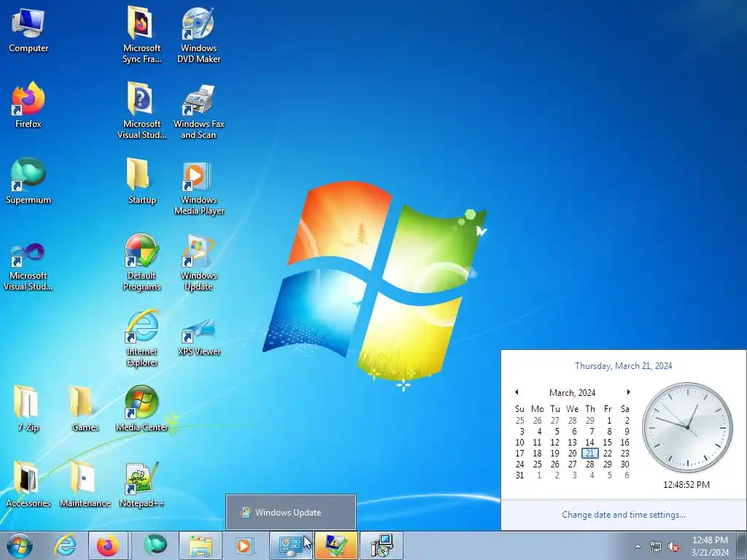Select the Maintenance folder icon
The width and height of the screenshot is (747, 560).
[x=85, y=485]
